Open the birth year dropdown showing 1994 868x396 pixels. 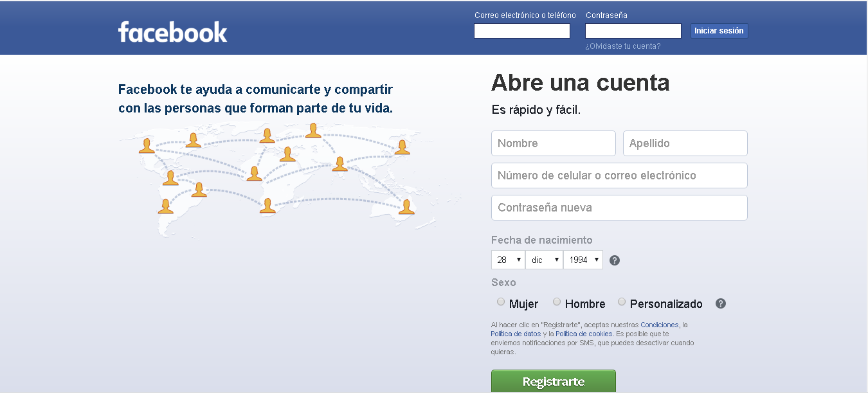[x=583, y=260]
